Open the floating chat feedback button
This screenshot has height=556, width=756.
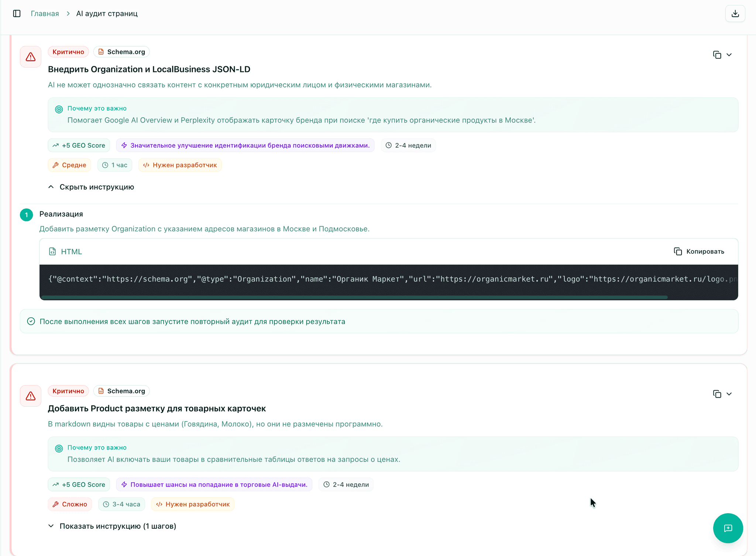[x=728, y=528]
